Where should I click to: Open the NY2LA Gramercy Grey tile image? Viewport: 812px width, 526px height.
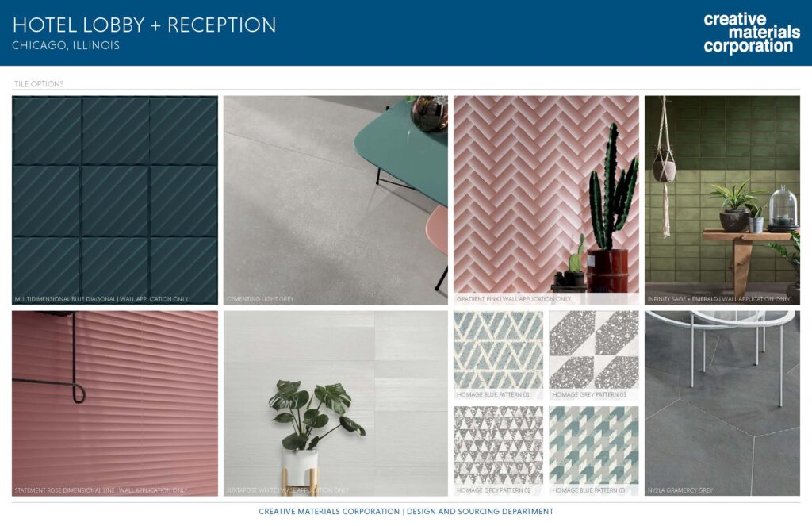(x=722, y=403)
